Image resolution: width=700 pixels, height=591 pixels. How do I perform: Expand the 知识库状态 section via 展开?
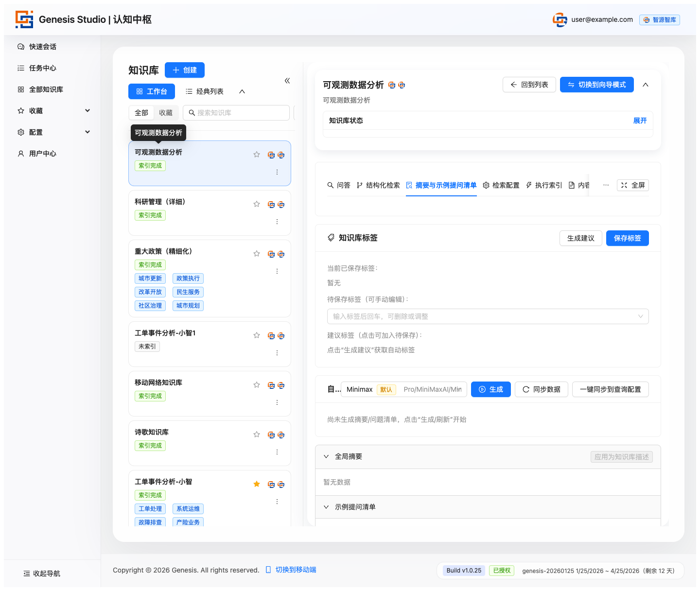tap(640, 121)
